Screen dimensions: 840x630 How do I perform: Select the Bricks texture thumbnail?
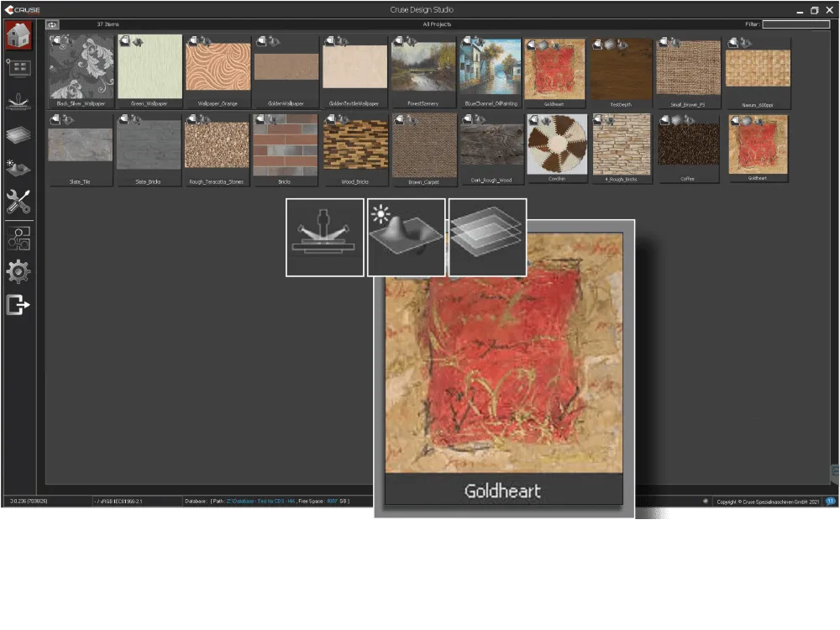click(285, 145)
